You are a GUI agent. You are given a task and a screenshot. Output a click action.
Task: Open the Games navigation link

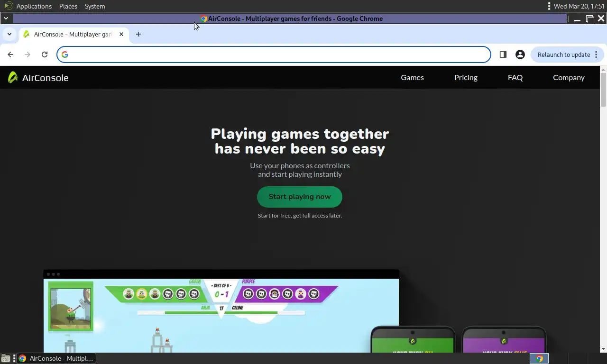[x=412, y=77]
